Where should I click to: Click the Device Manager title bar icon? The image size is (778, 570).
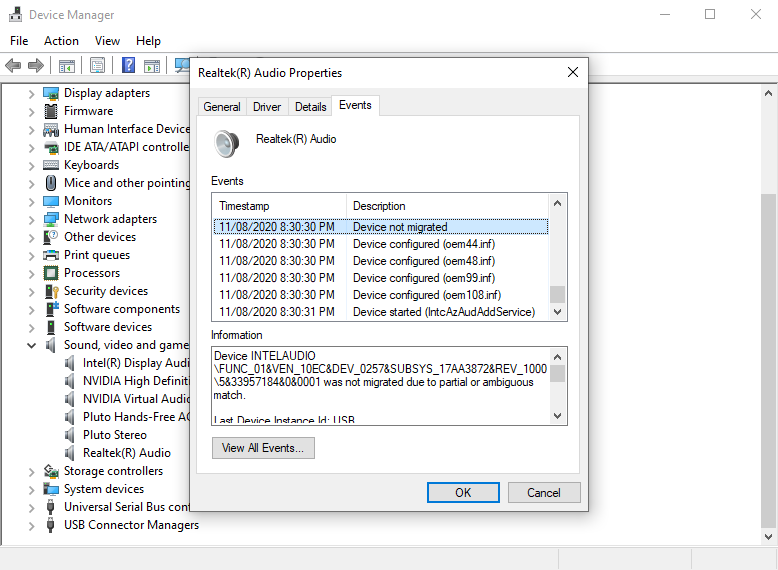tap(15, 14)
